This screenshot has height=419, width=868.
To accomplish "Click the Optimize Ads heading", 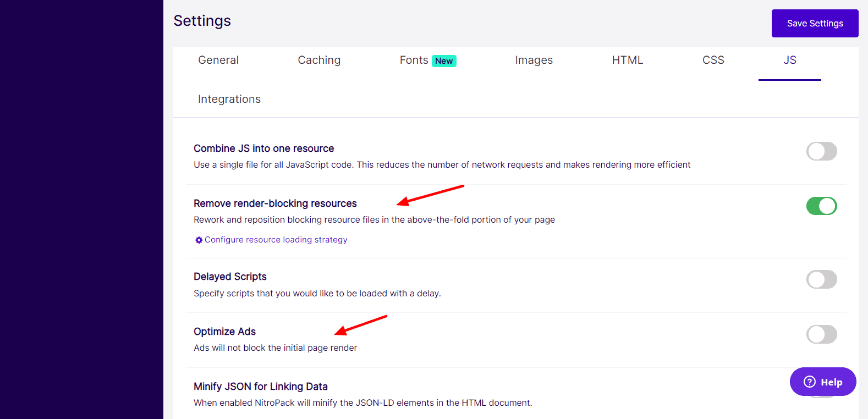I will point(224,332).
